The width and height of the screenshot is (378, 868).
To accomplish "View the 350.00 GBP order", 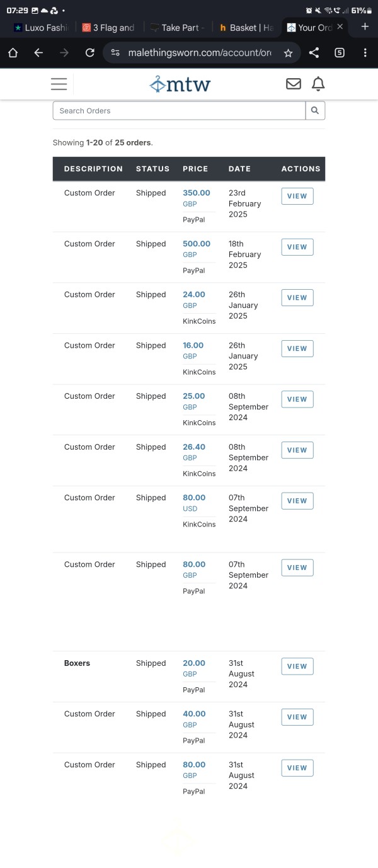I will click(x=297, y=196).
